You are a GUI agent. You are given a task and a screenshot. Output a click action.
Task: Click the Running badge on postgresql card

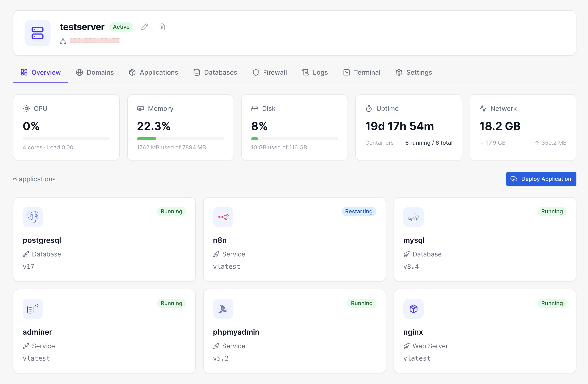[171, 211]
